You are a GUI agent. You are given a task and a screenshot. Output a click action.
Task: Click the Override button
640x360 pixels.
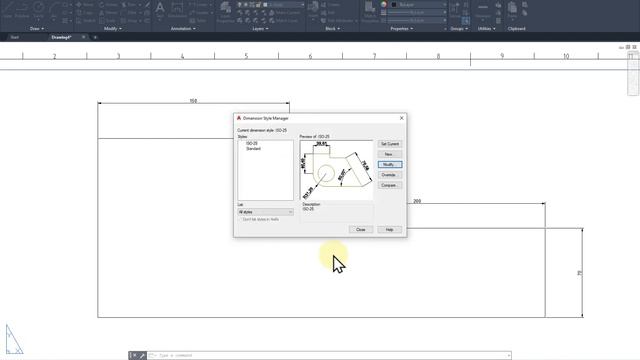pyautogui.click(x=390, y=175)
